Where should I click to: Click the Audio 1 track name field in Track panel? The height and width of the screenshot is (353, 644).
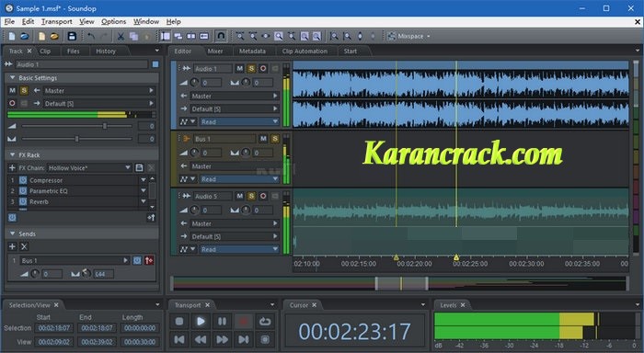[x=81, y=64]
